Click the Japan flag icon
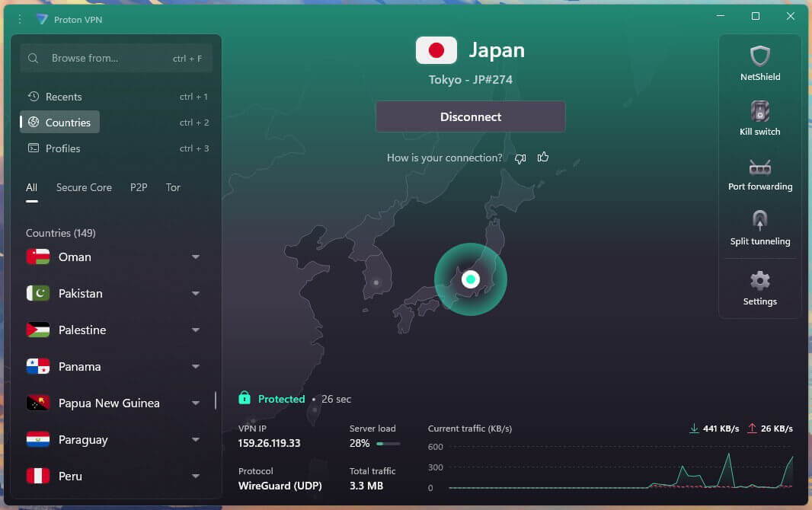The width and height of the screenshot is (812, 510). (x=436, y=50)
